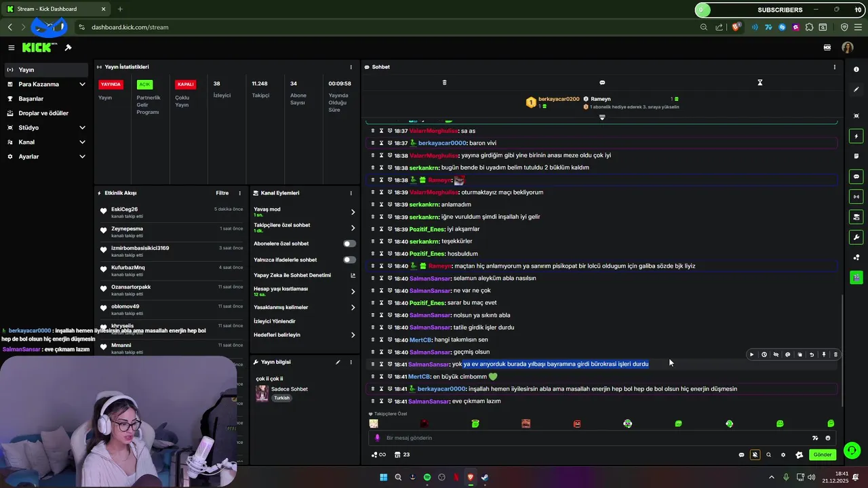Click the Filtre button in Etkinlik Akışı

(x=222, y=193)
